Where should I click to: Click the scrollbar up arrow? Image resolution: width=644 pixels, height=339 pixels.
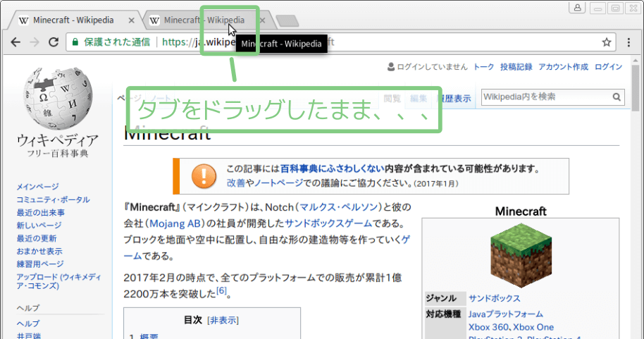click(636, 61)
